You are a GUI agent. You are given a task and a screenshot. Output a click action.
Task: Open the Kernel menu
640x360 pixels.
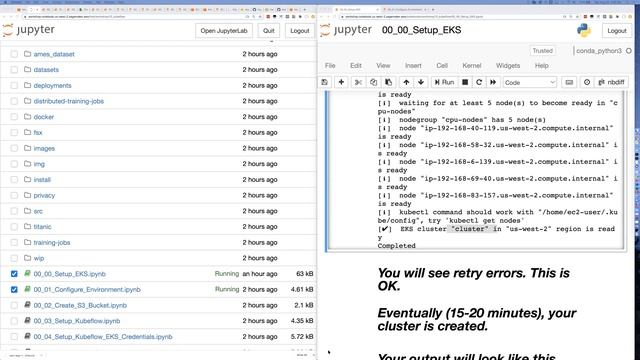point(471,65)
